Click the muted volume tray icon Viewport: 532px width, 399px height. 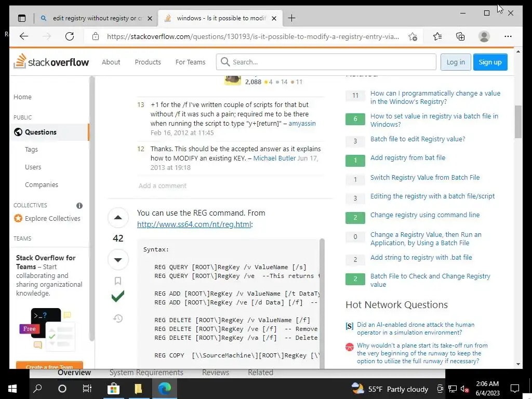(x=464, y=389)
